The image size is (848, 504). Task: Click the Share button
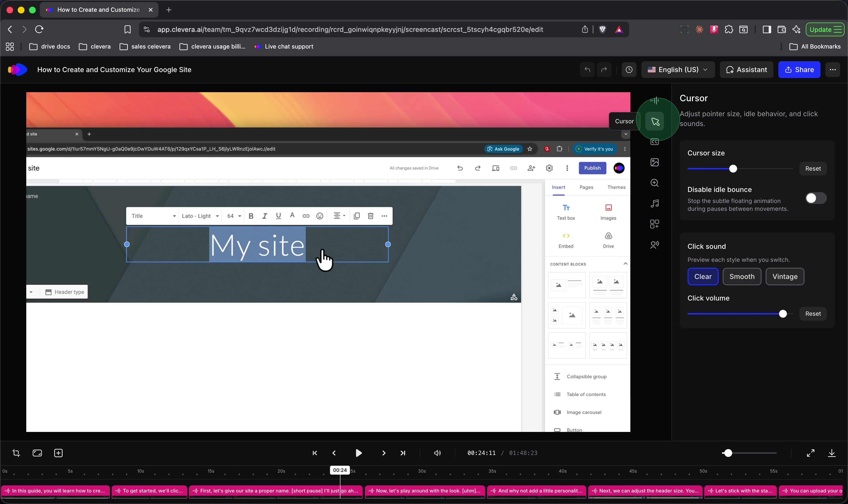[799, 70]
